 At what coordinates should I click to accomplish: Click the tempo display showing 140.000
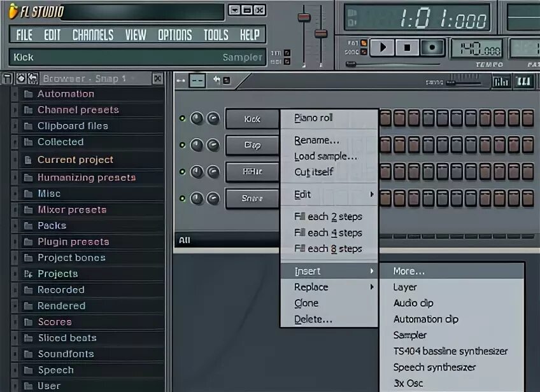coord(477,48)
